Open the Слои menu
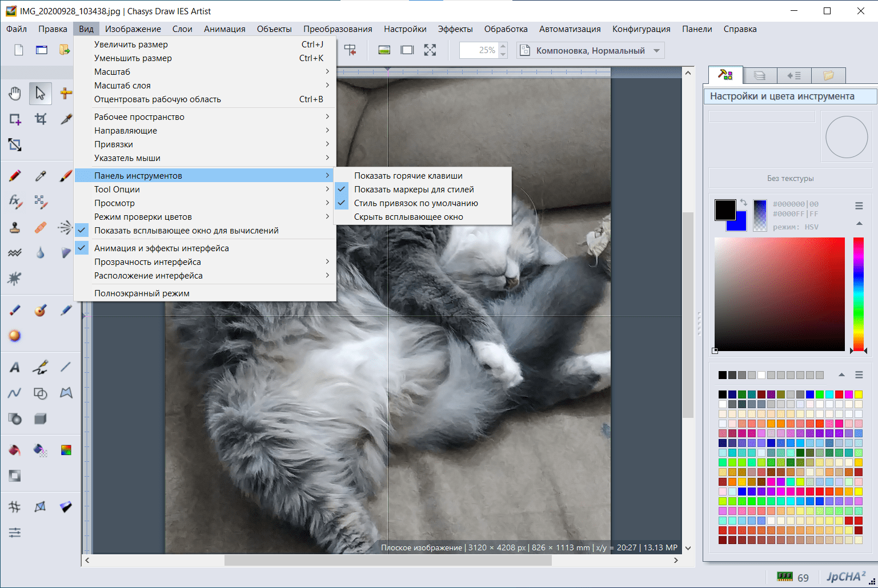This screenshot has width=878, height=588. tap(182, 29)
